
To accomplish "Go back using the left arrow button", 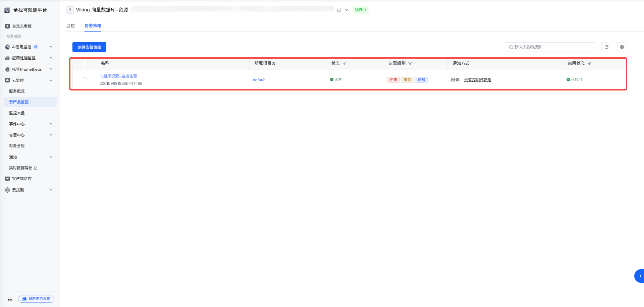I will [70, 10].
